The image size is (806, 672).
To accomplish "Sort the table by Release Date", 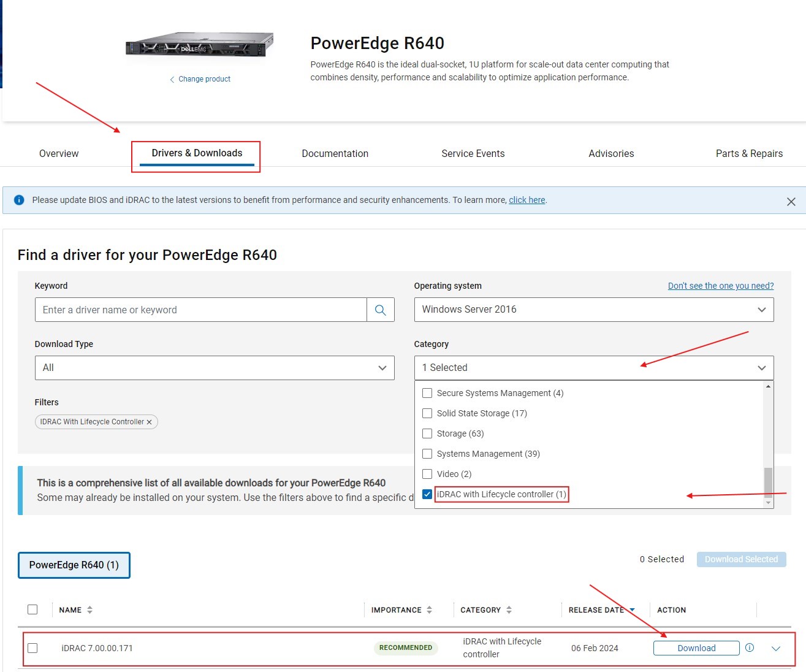I will tap(632, 609).
